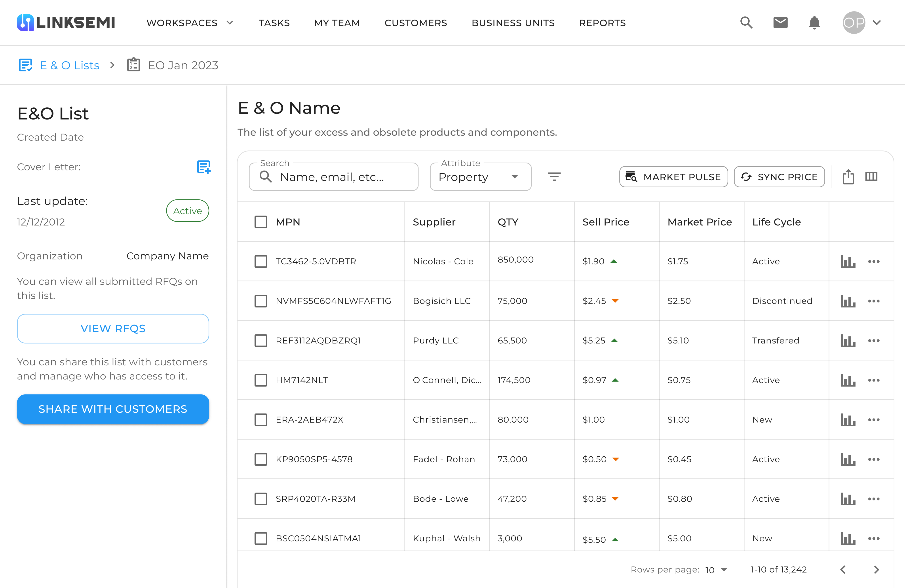Image resolution: width=905 pixels, height=588 pixels.
Task: Open the filter list icon
Action: [554, 177]
